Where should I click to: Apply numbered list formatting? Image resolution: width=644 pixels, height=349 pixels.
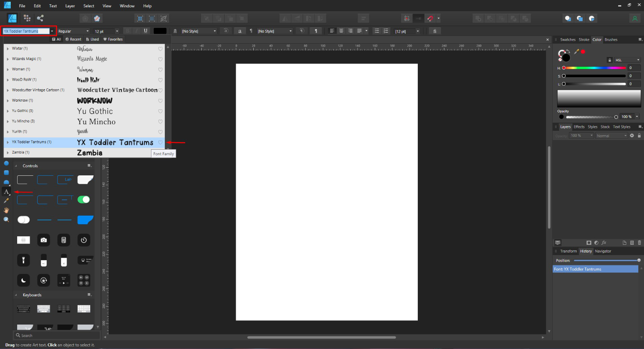[386, 31]
